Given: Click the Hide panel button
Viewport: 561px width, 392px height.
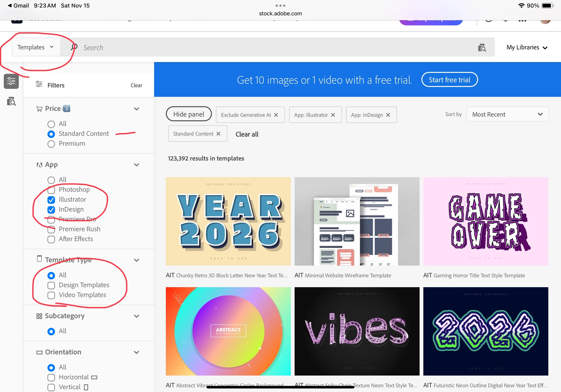Looking at the screenshot, I should pos(188,114).
